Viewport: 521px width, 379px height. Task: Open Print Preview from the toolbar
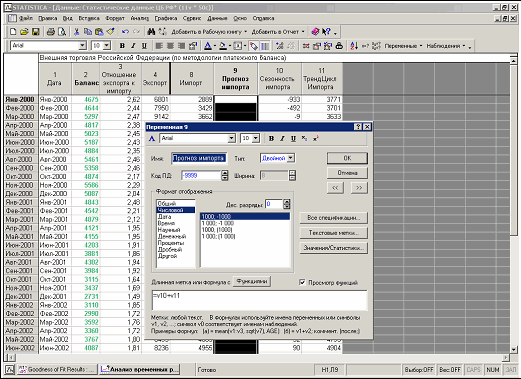pyautogui.click(x=62, y=32)
